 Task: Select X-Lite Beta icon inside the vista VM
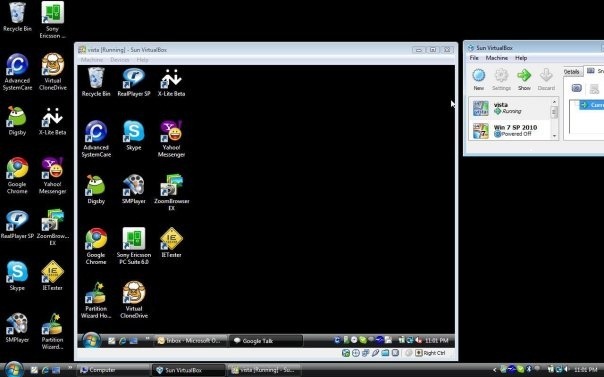coord(171,82)
